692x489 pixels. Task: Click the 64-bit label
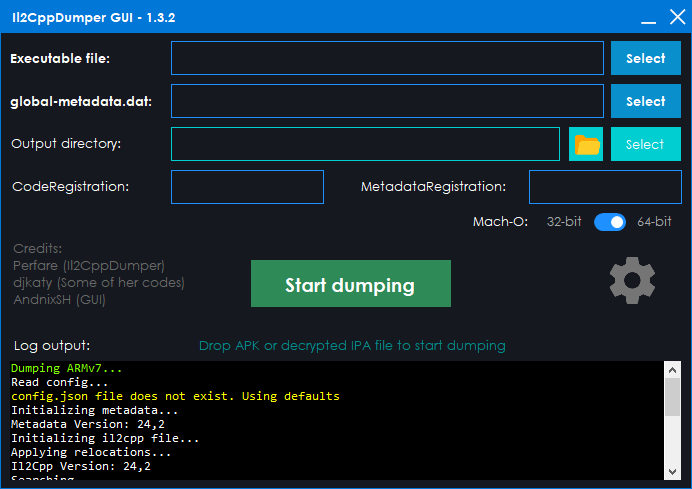coord(654,222)
